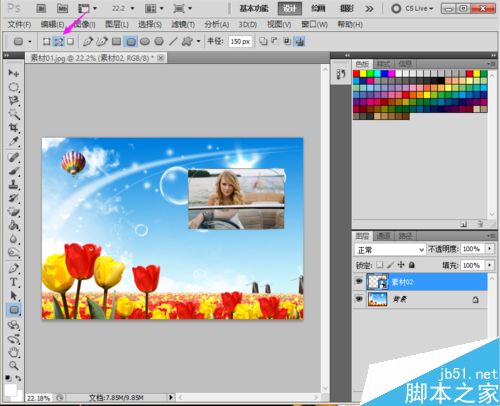Select the Crop tool
Screen dimensions: 500x406
(x=14, y=128)
